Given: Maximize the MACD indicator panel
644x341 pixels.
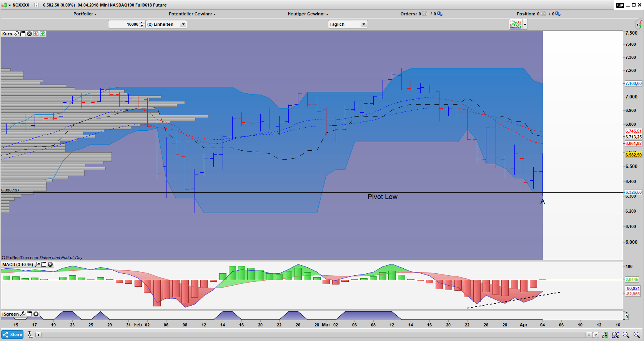Looking at the screenshot, I should tap(44, 264).
